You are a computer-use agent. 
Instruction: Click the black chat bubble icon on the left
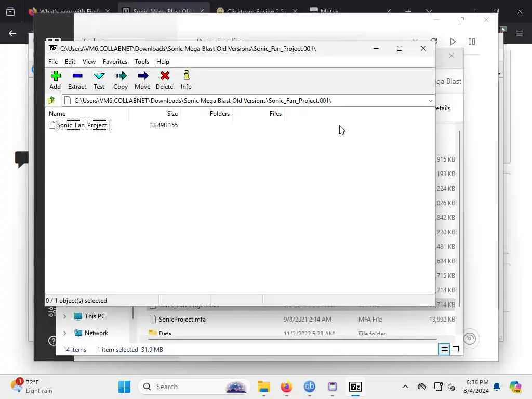click(22, 159)
